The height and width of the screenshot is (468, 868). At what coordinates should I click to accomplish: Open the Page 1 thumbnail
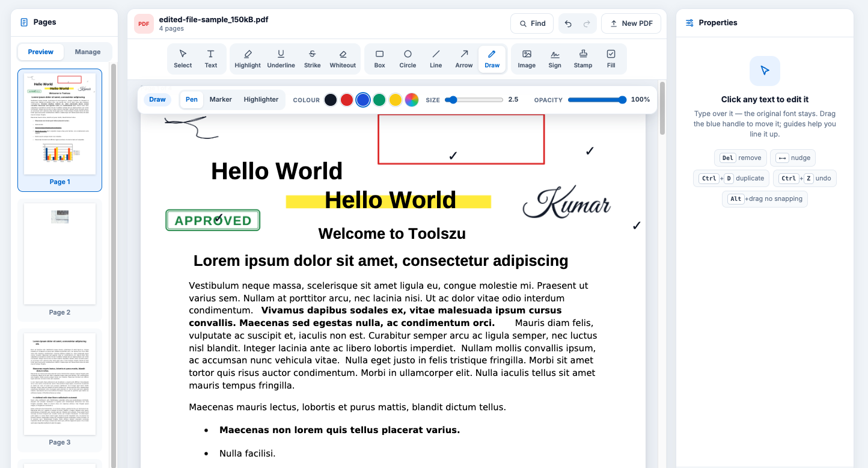[x=60, y=130]
